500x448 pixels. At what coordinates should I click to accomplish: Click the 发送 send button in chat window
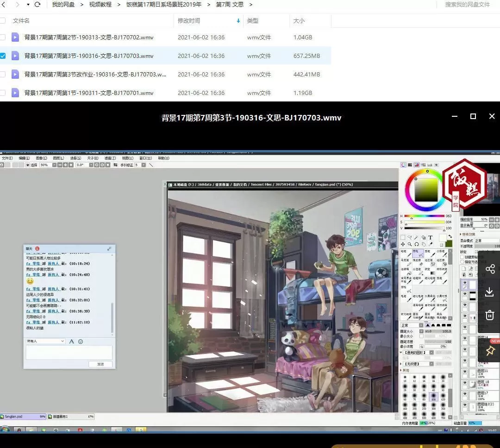click(x=101, y=364)
